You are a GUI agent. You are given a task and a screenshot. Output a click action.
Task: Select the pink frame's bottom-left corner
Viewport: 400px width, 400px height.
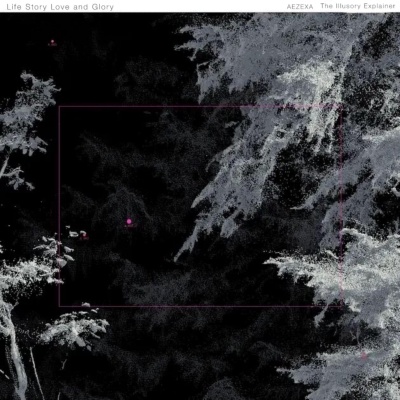[x=59, y=306]
